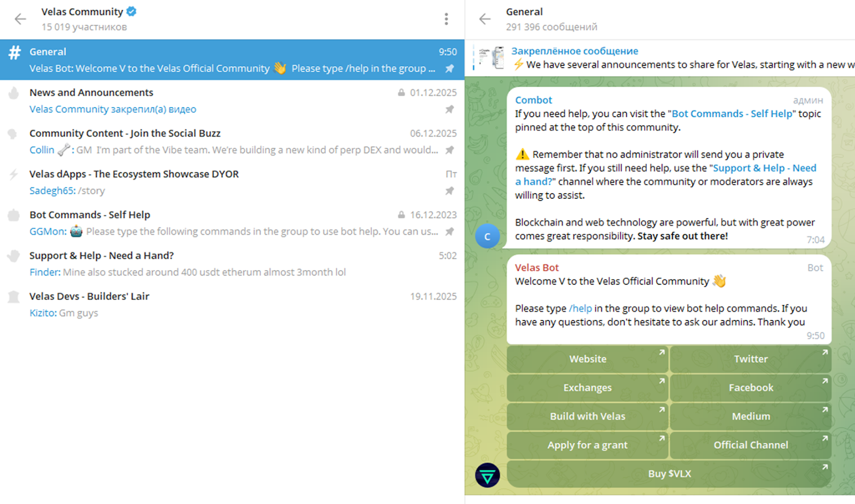855x504 pixels.
Task: Click the 5:02 time on Support & Help row
Action: click(x=448, y=256)
